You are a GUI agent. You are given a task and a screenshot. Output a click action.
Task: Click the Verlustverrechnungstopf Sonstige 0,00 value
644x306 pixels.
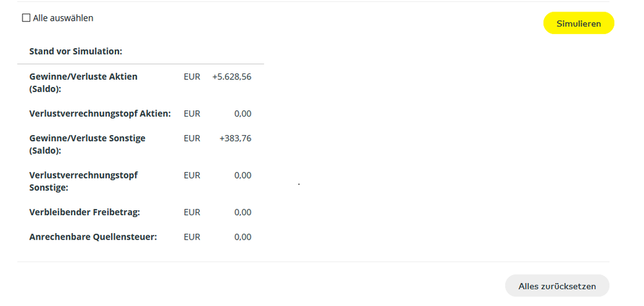[x=243, y=175]
